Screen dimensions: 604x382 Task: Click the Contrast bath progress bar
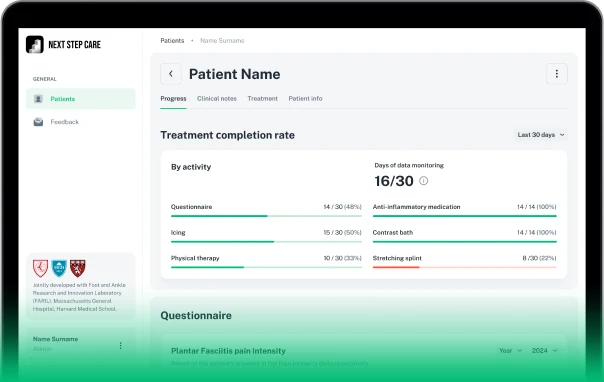(465, 242)
